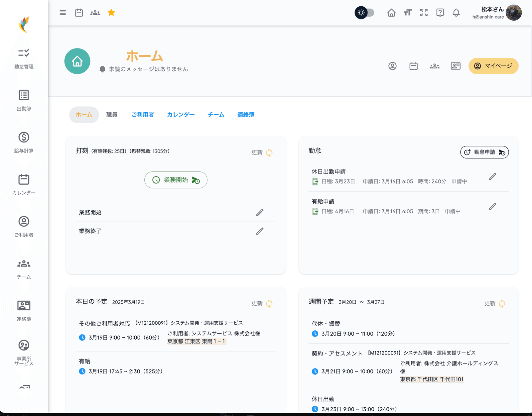Refresh the 打刻 card with 更新
Image resolution: width=532 pixels, height=416 pixels.
(x=262, y=153)
